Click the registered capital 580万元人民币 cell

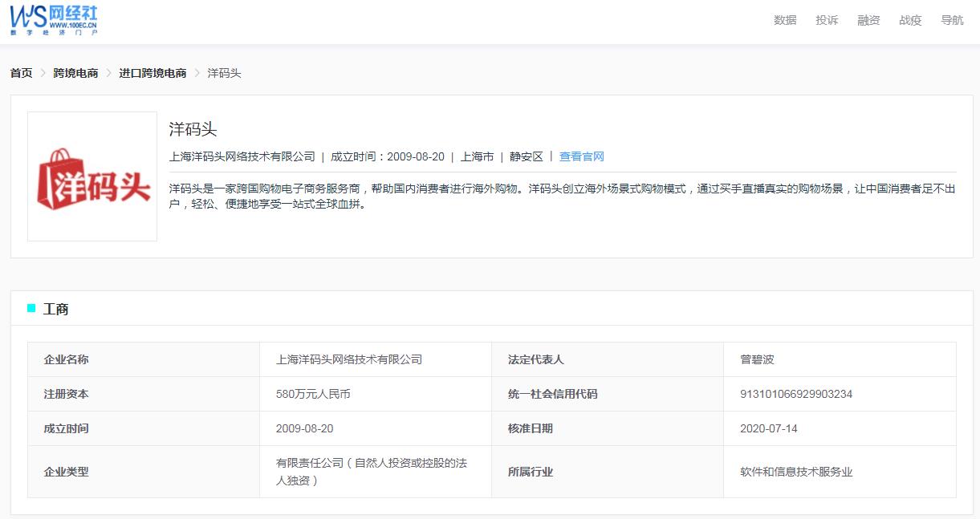coord(315,393)
